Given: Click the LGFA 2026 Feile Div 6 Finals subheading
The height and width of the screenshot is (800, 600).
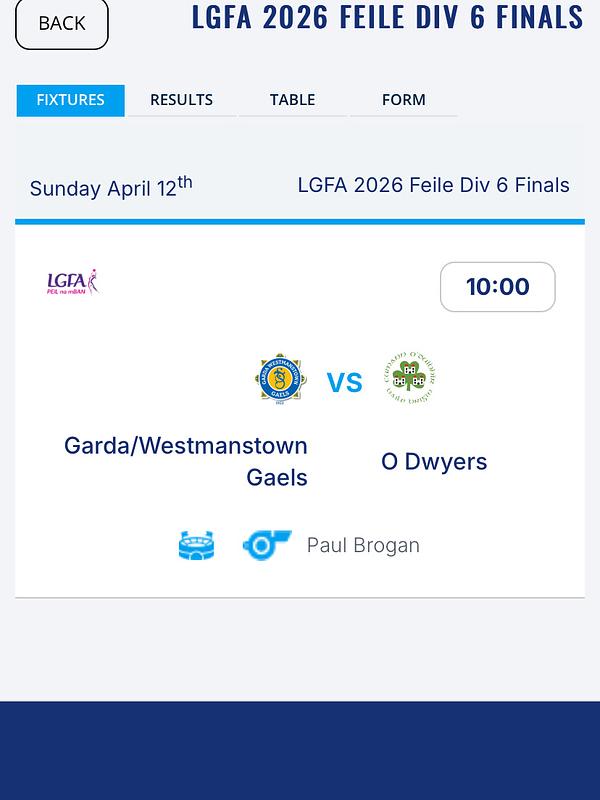Looking at the screenshot, I should pos(433,185).
